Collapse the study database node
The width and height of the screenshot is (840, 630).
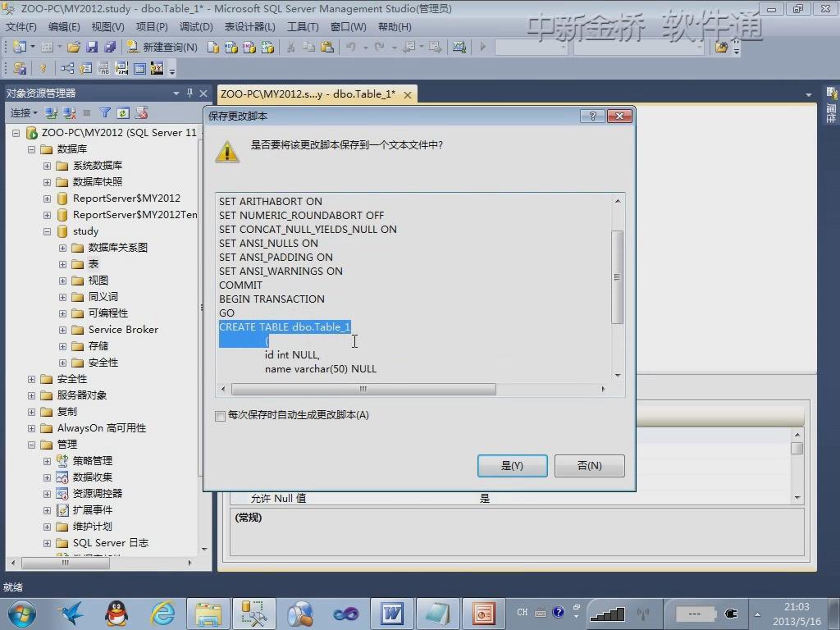coord(47,231)
